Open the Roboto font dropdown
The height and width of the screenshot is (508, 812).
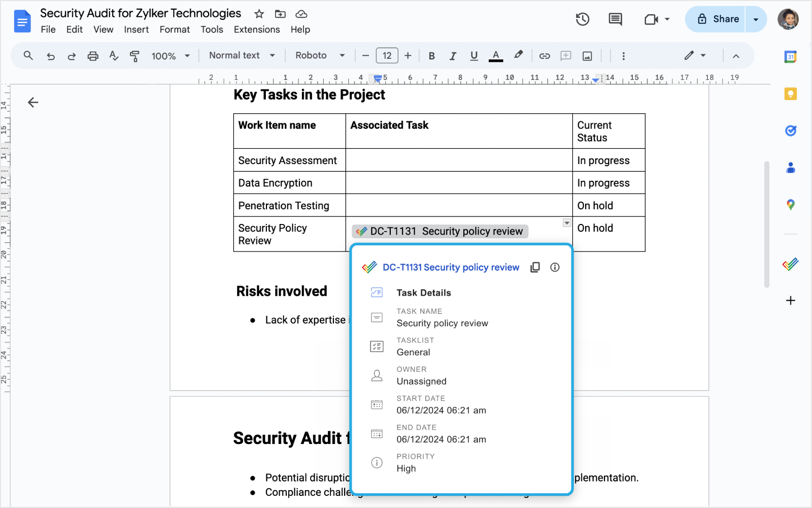[320, 55]
